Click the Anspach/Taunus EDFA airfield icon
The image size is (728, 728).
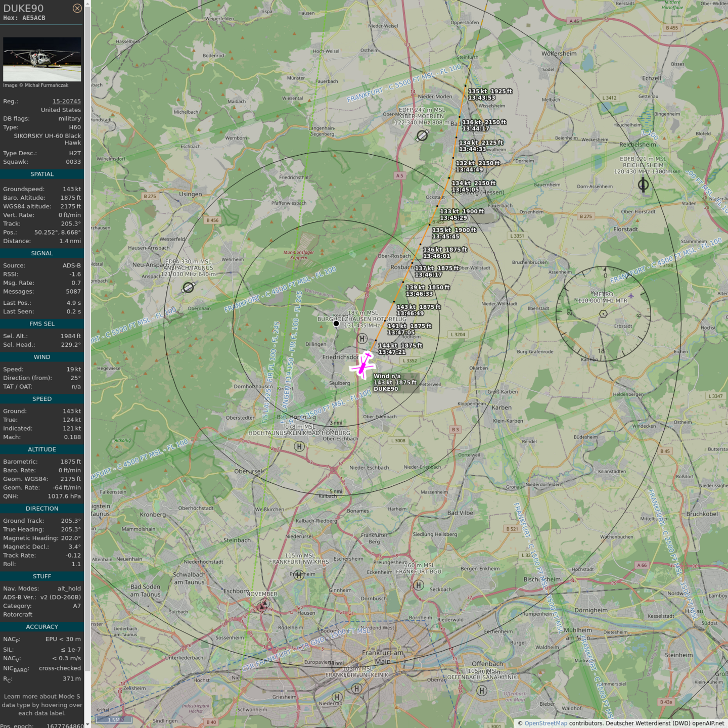coord(188,287)
